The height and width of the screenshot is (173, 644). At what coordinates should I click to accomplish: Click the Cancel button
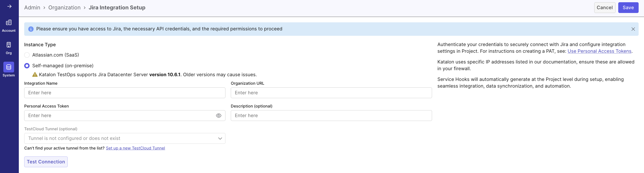(605, 8)
